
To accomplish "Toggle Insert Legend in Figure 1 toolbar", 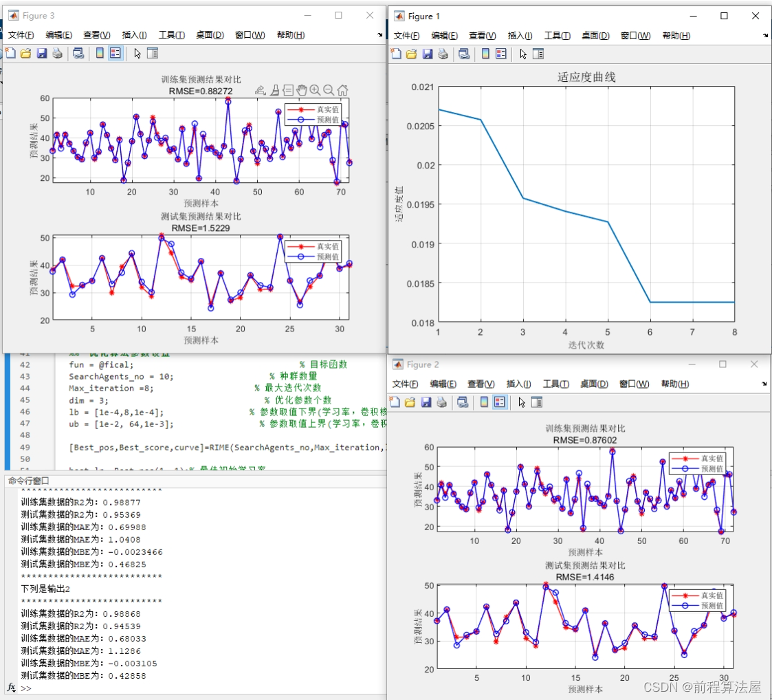I will (x=500, y=54).
